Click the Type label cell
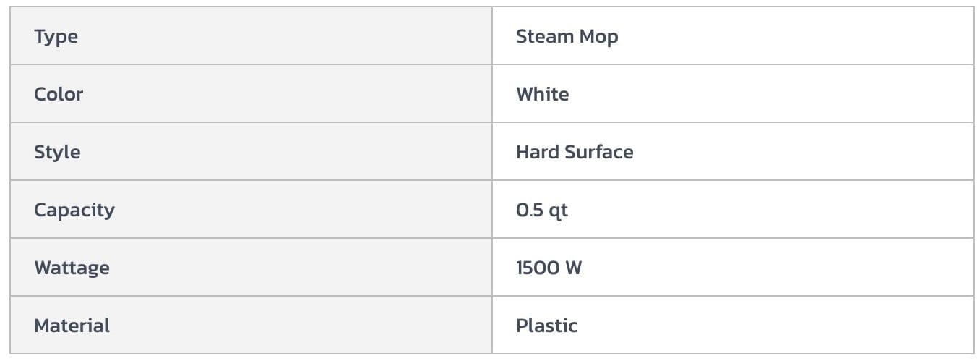The width and height of the screenshot is (980, 361). pos(56,36)
